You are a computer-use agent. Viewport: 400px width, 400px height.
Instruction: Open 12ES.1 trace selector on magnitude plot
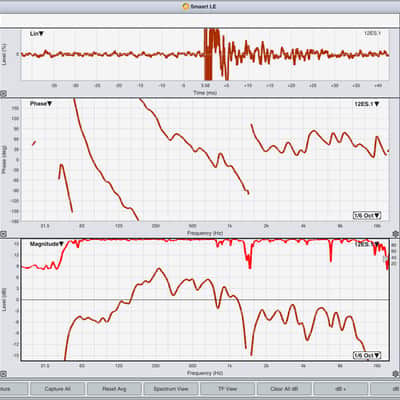click(367, 244)
